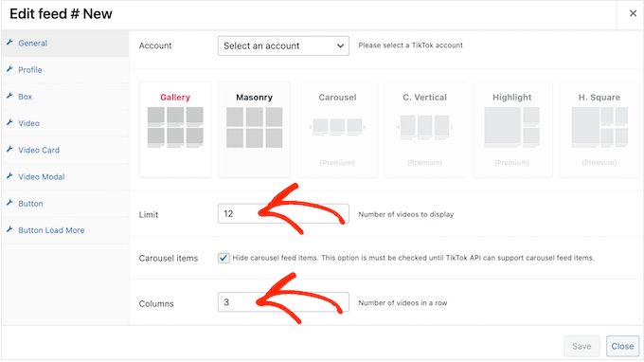Choose the Masonry layout grid icon
The image size is (644, 362).
254,127
